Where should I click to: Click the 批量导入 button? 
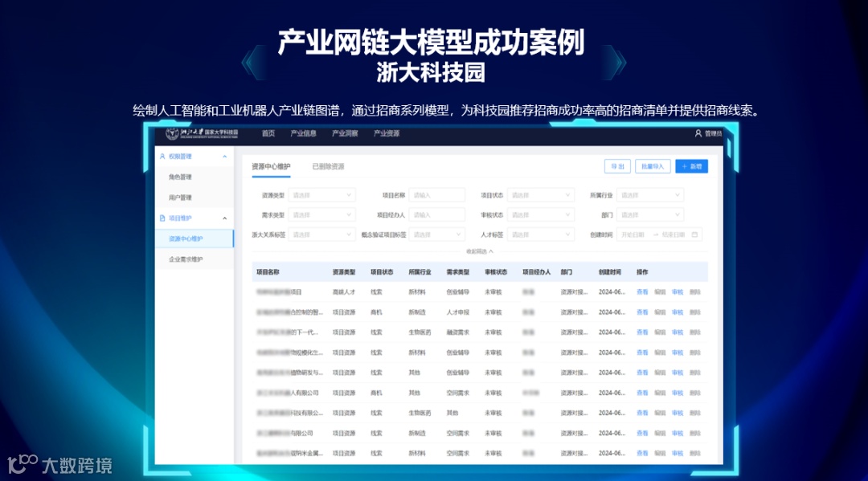tap(653, 166)
